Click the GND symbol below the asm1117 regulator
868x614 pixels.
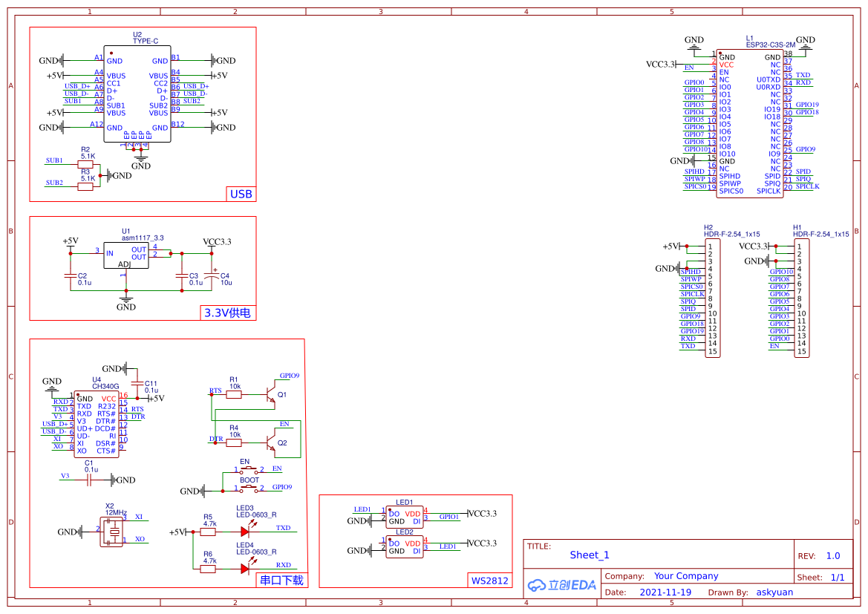click(x=126, y=303)
